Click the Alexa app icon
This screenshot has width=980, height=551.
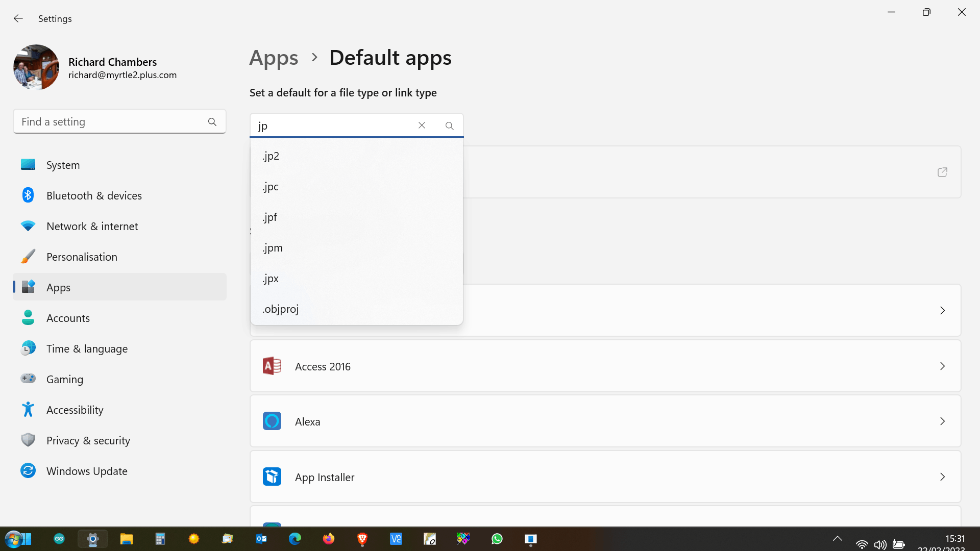coord(272,421)
